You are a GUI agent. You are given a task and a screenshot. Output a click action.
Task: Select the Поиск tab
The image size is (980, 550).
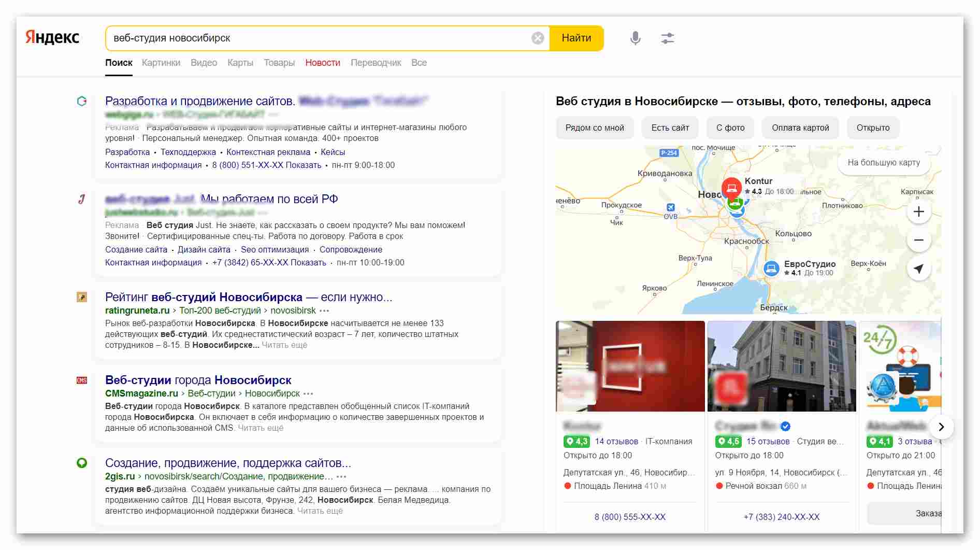119,63
